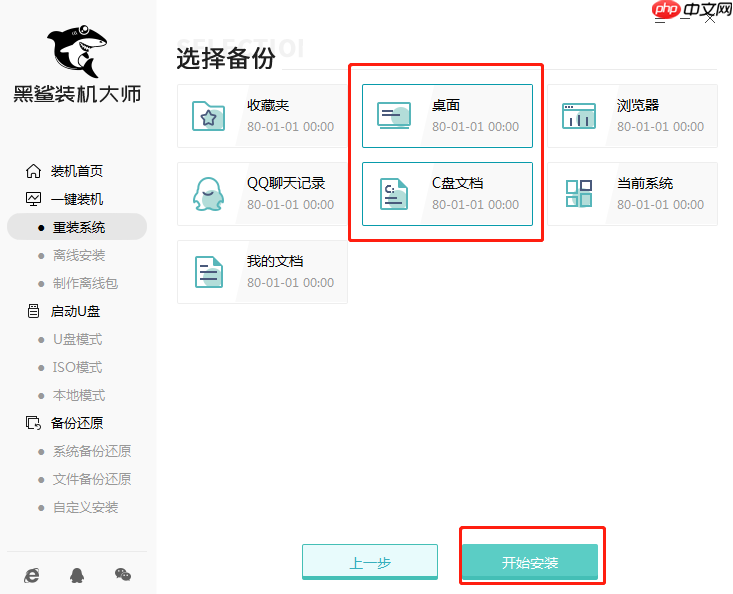Go to 装机首页 in sidebar
The height and width of the screenshot is (594, 733).
[x=77, y=171]
